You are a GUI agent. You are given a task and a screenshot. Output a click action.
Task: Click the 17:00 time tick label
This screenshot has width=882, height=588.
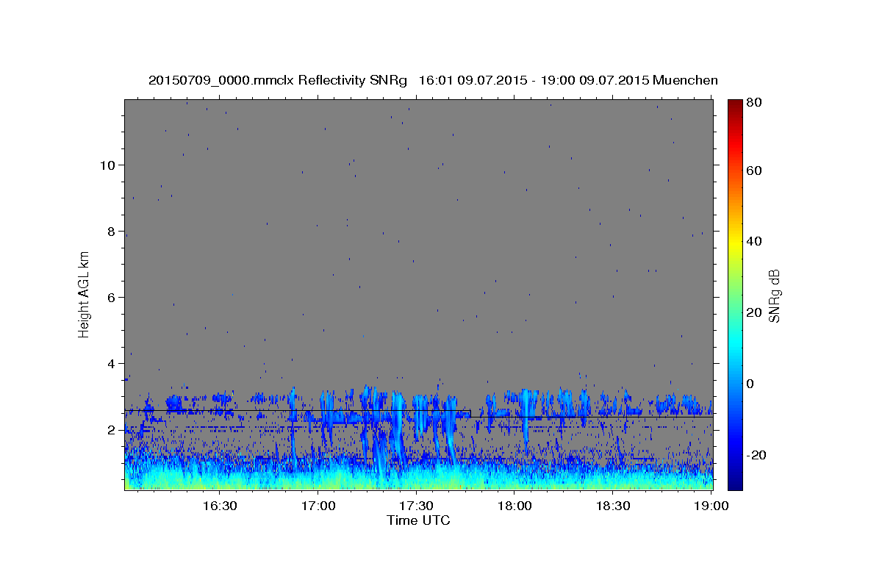coord(318,506)
